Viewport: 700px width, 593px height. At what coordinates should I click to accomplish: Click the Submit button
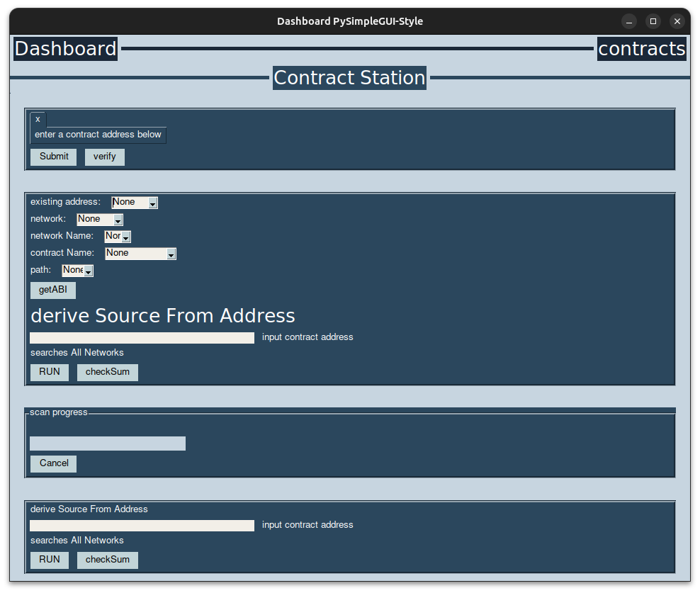tap(53, 157)
